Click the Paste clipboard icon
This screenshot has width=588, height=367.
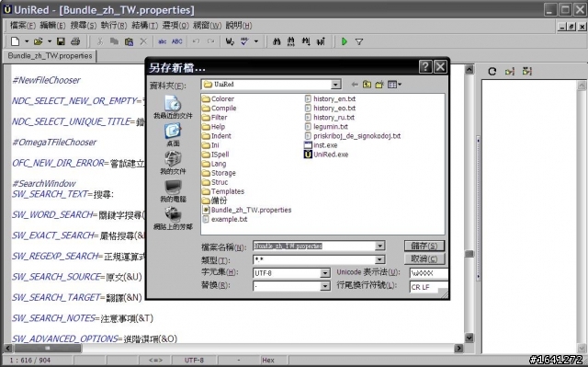(x=129, y=41)
